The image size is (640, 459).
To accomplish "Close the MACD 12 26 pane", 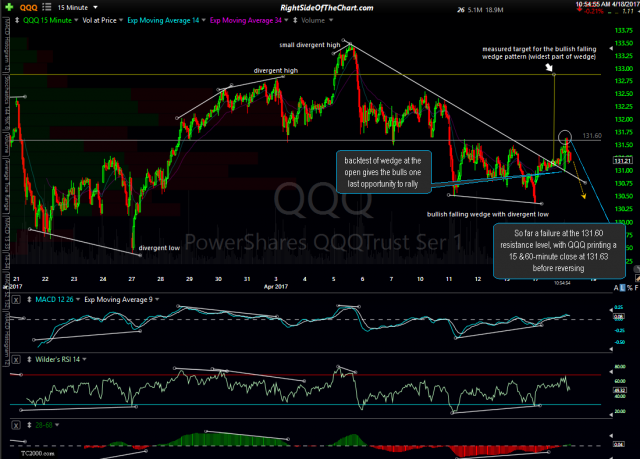I will [x=16, y=300].
